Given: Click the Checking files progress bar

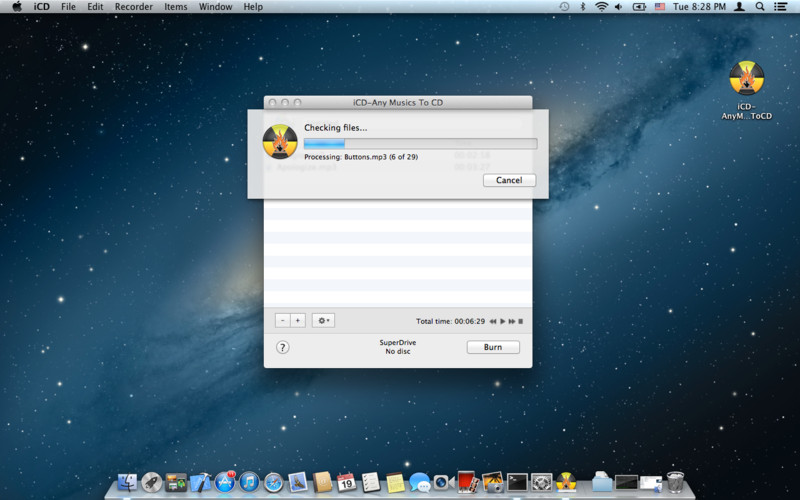Looking at the screenshot, I should [420, 143].
